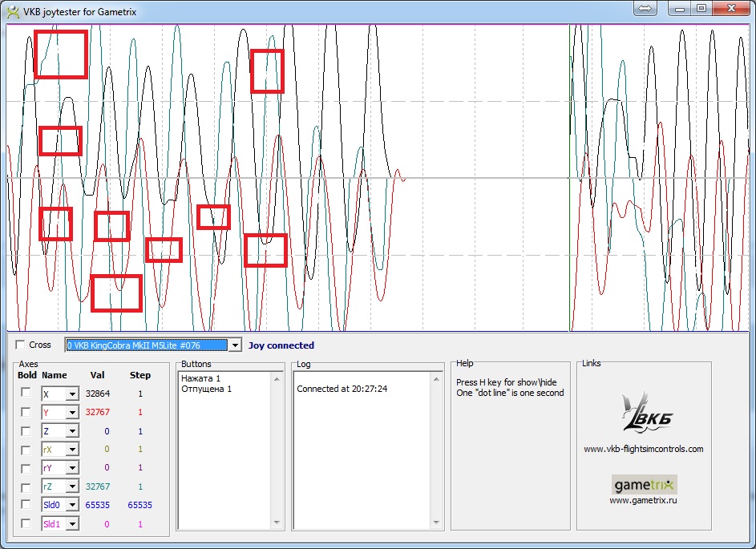Click the Bold column header
The image size is (756, 549).
tap(27, 375)
